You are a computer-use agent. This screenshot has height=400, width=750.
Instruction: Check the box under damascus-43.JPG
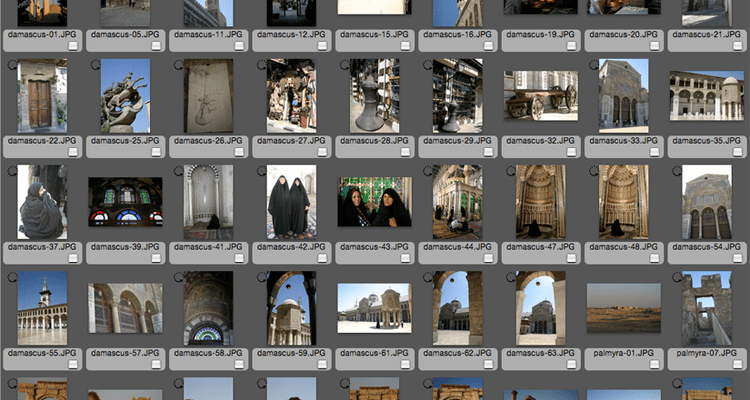[x=405, y=260]
